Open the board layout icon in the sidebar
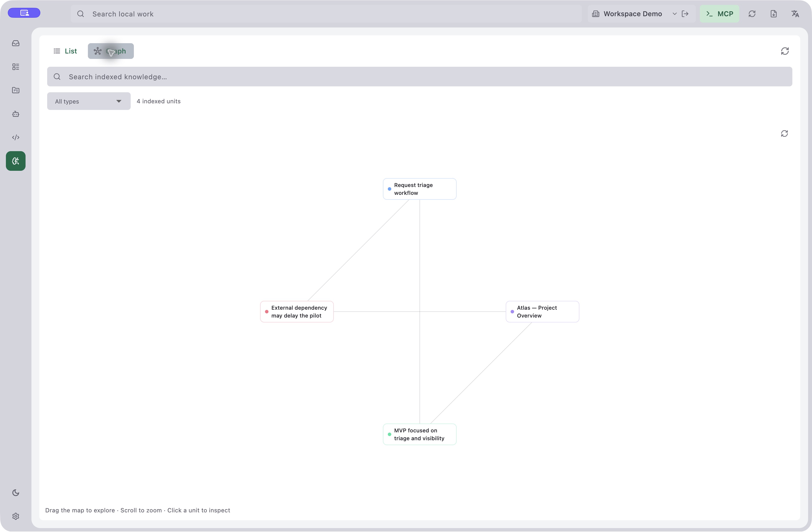This screenshot has width=812, height=532. [x=16, y=67]
